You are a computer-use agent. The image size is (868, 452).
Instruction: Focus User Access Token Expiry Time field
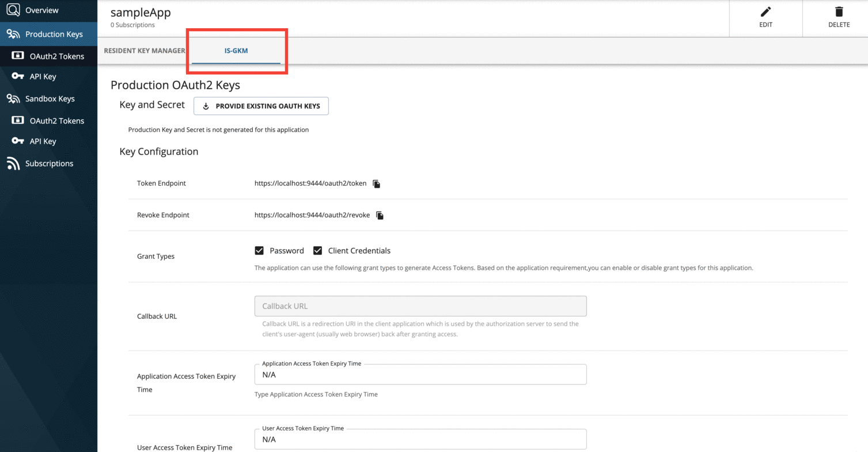coord(420,439)
